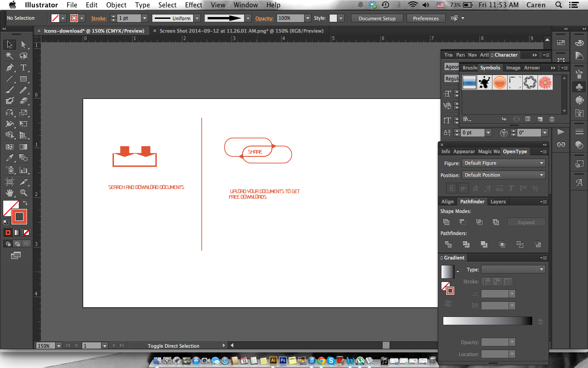The height and width of the screenshot is (368, 588).
Task: Select the Artboard tool
Action: pos(9,182)
